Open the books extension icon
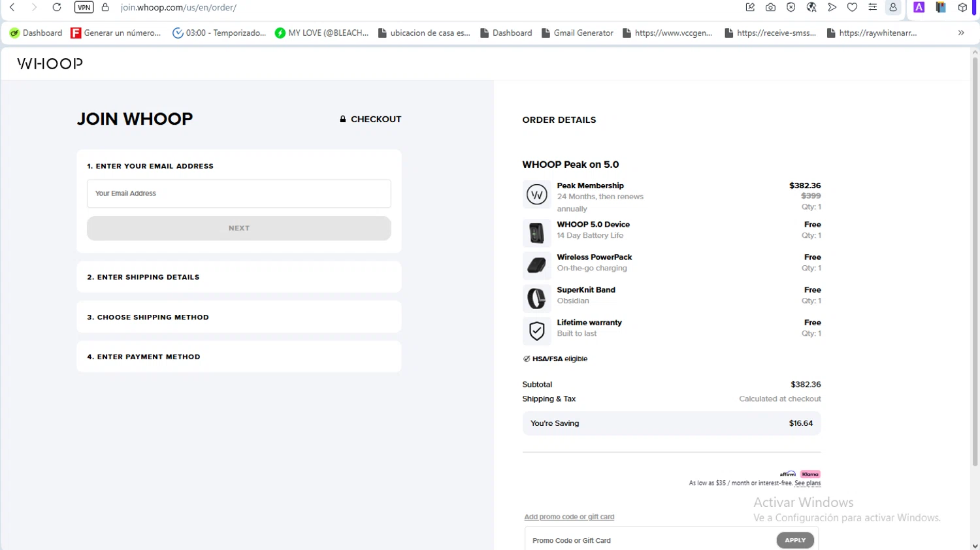 click(x=941, y=8)
